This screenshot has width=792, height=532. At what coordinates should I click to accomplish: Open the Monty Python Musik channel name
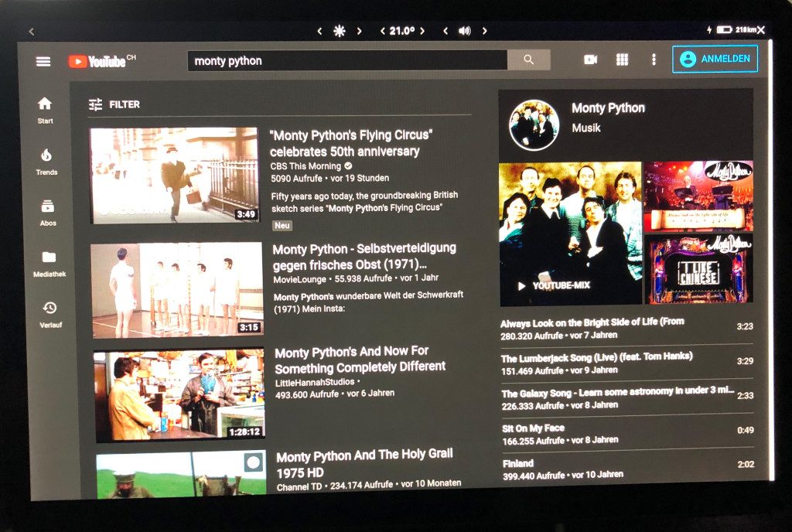coord(608,108)
